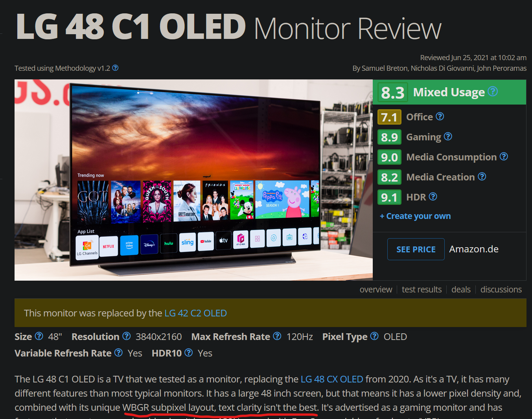Open the Mixed Usage help question-mark icon
The image size is (532, 419).
(x=493, y=92)
